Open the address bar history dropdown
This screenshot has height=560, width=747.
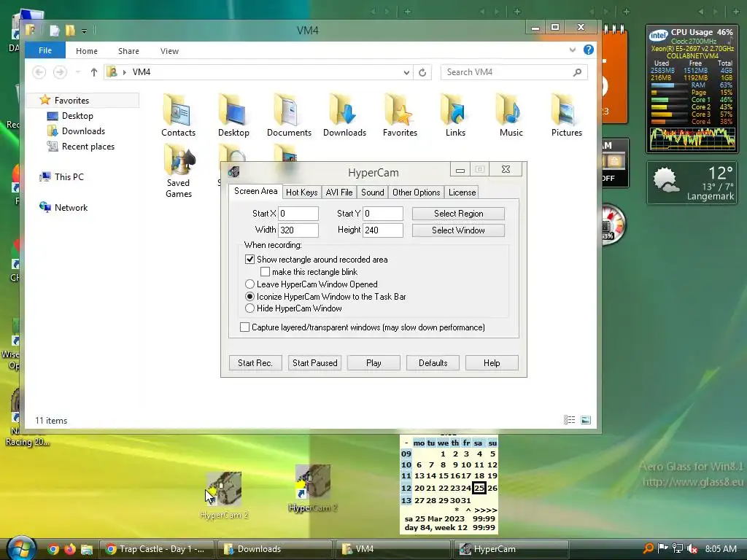pos(406,72)
